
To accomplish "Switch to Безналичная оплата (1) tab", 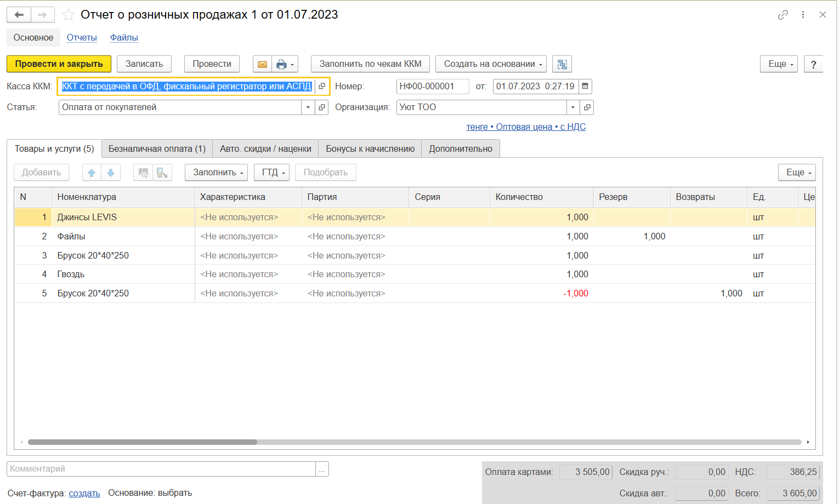I will (157, 149).
